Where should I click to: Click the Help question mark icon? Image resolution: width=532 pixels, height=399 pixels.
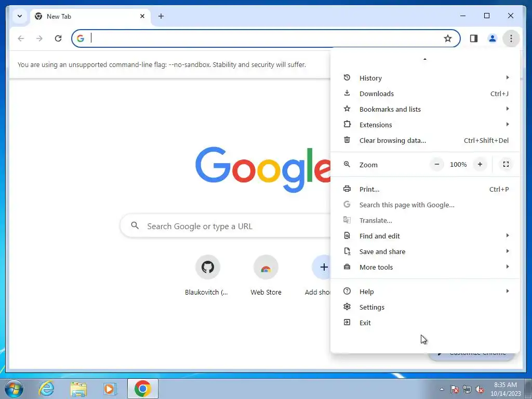[x=347, y=291]
